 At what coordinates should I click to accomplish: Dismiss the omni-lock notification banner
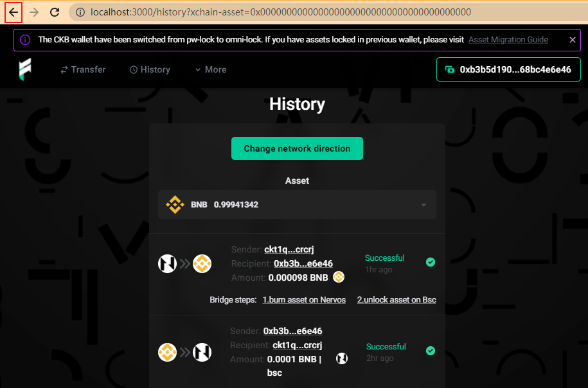572,40
